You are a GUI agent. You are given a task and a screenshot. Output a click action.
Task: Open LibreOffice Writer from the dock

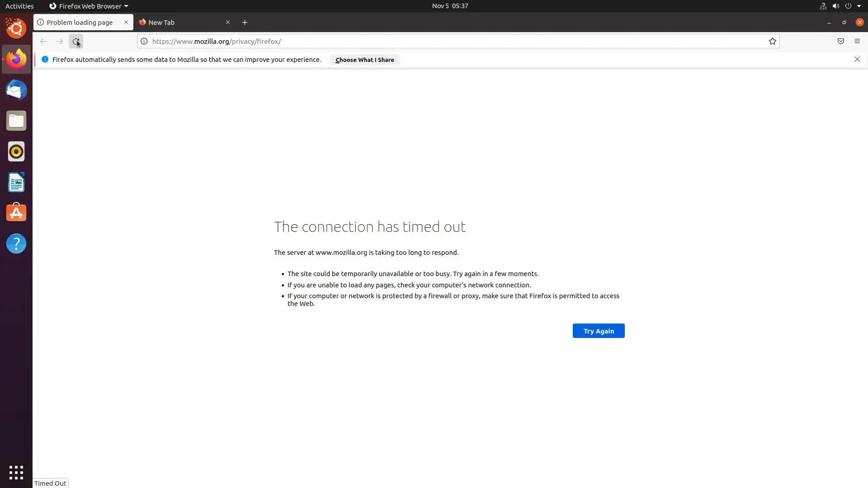16,182
